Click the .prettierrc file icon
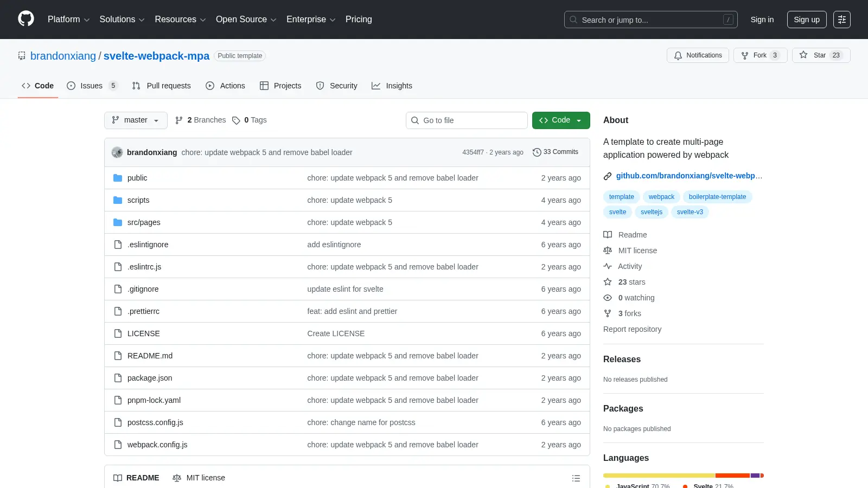 click(x=118, y=311)
